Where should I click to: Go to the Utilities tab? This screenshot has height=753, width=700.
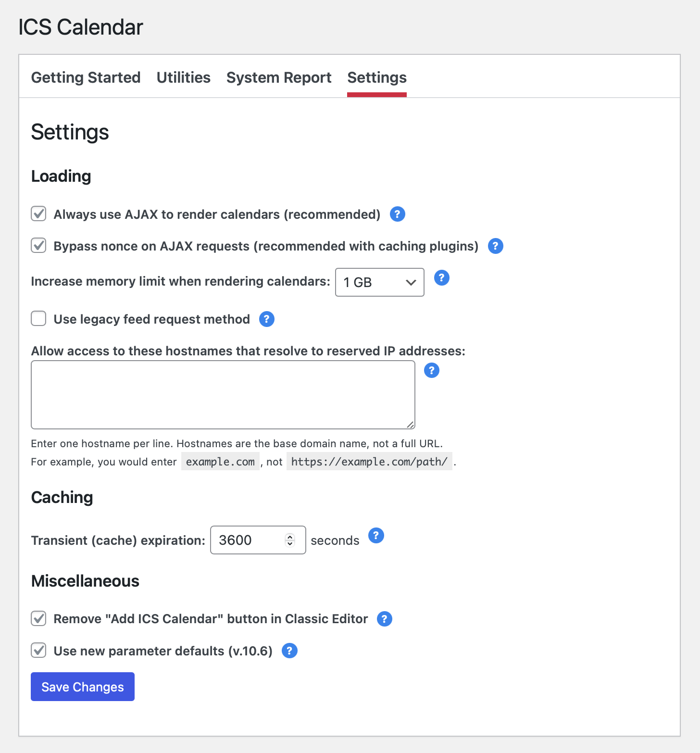coord(183,77)
